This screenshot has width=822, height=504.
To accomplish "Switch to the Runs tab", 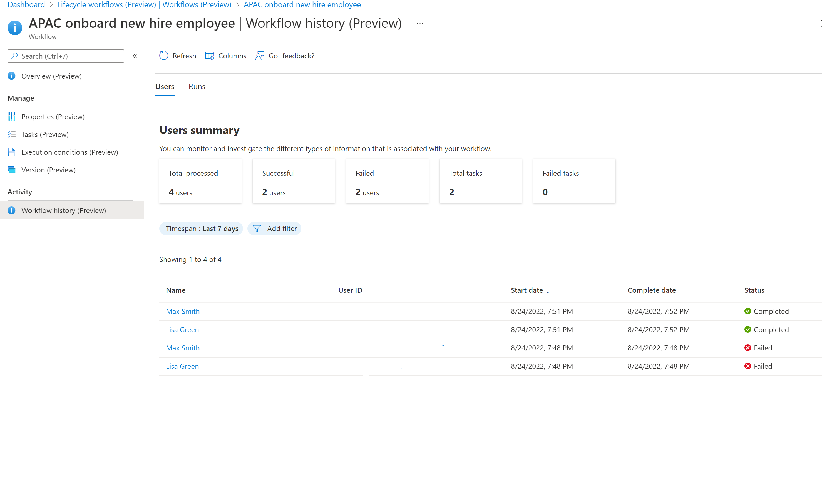I will [197, 86].
